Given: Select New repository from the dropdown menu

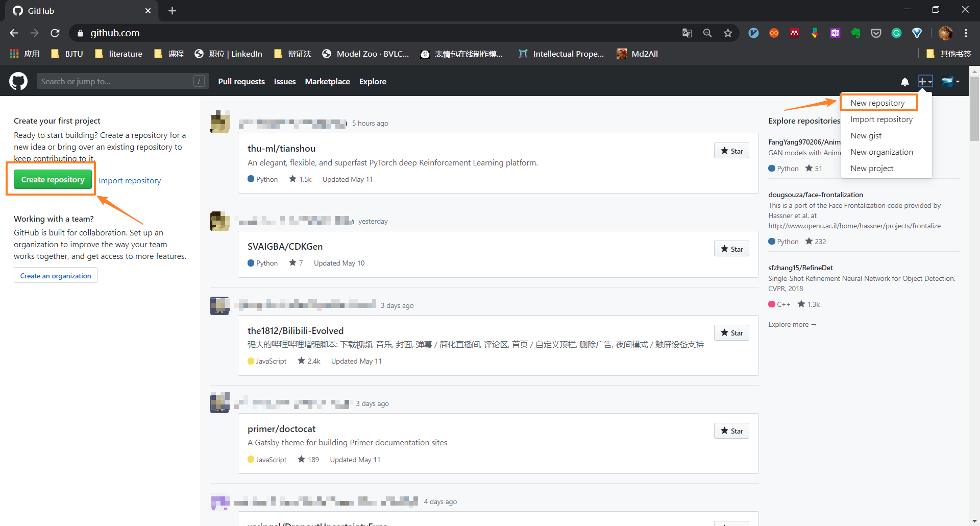Looking at the screenshot, I should coord(877,103).
